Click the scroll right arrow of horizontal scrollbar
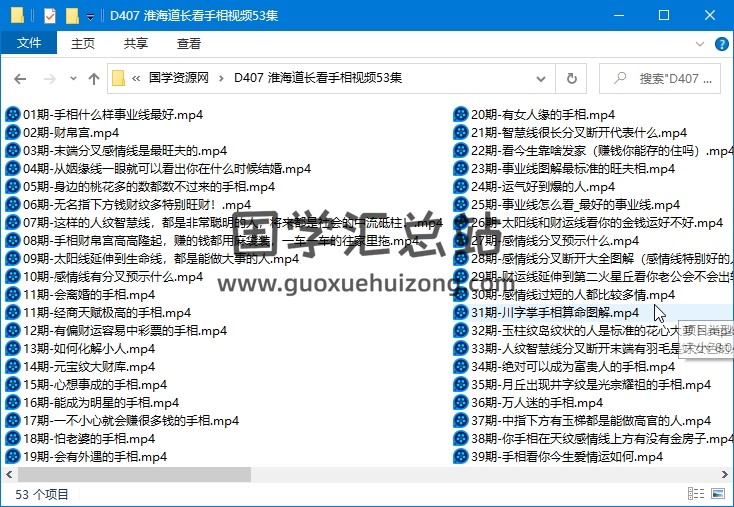Screen dimensions: 734x507 [725, 475]
